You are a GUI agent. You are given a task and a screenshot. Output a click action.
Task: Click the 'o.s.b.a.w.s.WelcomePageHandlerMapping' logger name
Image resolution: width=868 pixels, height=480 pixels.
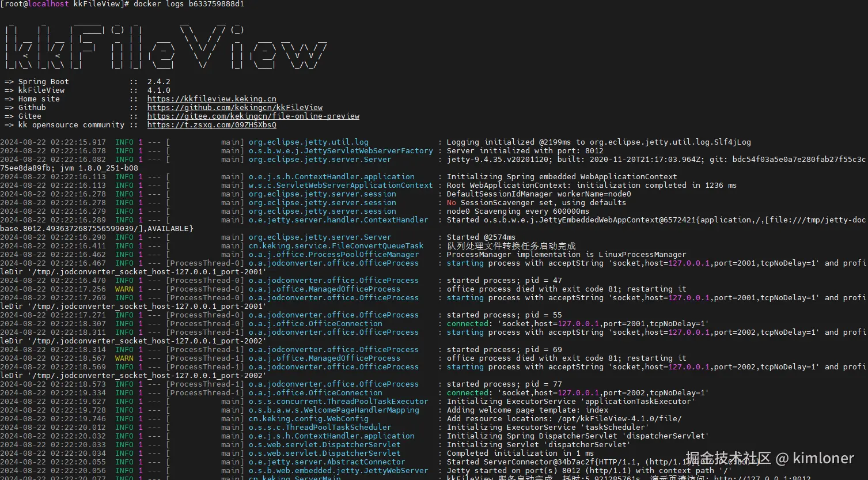tap(334, 410)
